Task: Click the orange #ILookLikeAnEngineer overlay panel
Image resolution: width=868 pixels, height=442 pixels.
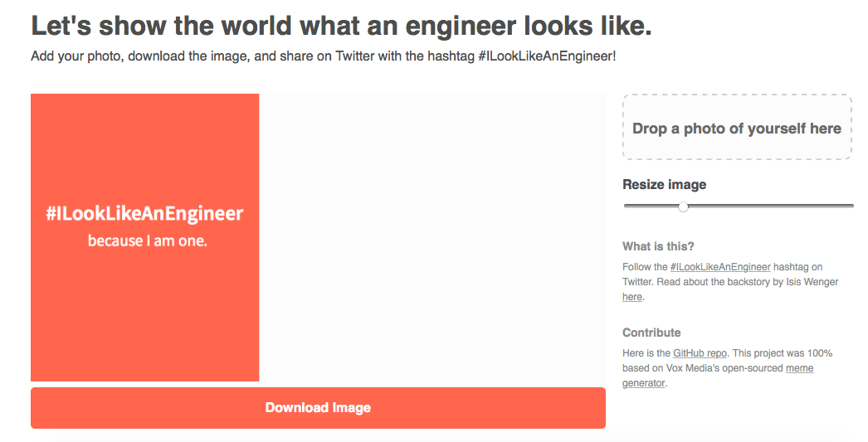Action: pyautogui.click(x=144, y=237)
